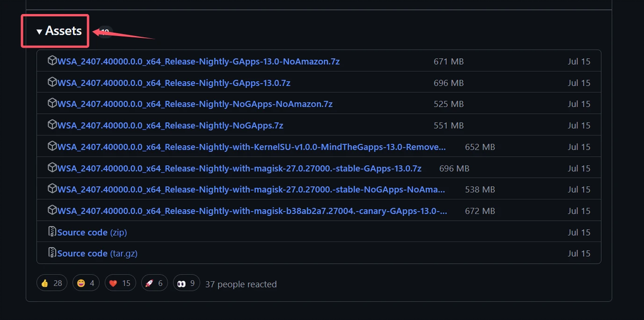Click the assets count badge beside Assets
Image resolution: width=644 pixels, height=320 pixels.
tap(105, 31)
